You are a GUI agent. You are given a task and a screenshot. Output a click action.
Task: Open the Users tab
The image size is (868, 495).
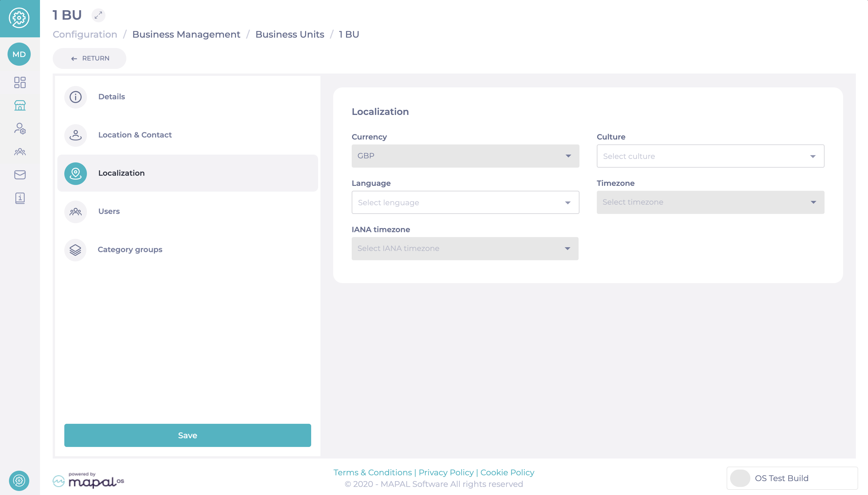point(187,212)
